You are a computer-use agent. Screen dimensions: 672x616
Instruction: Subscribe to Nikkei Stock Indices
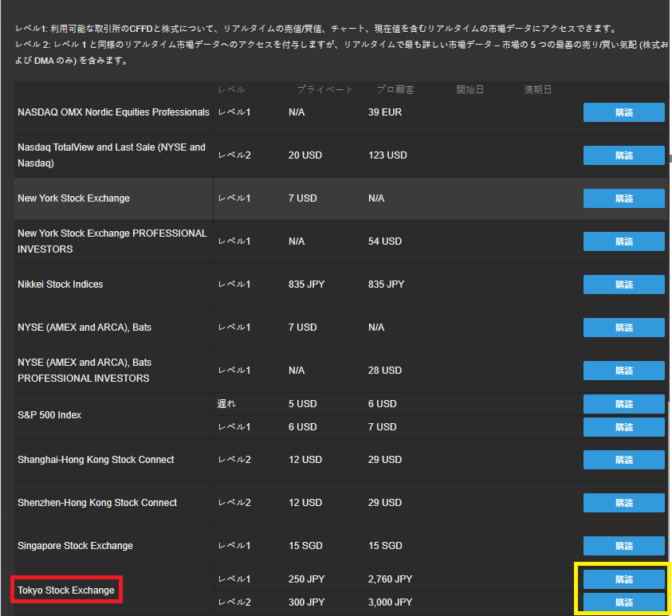[623, 284]
